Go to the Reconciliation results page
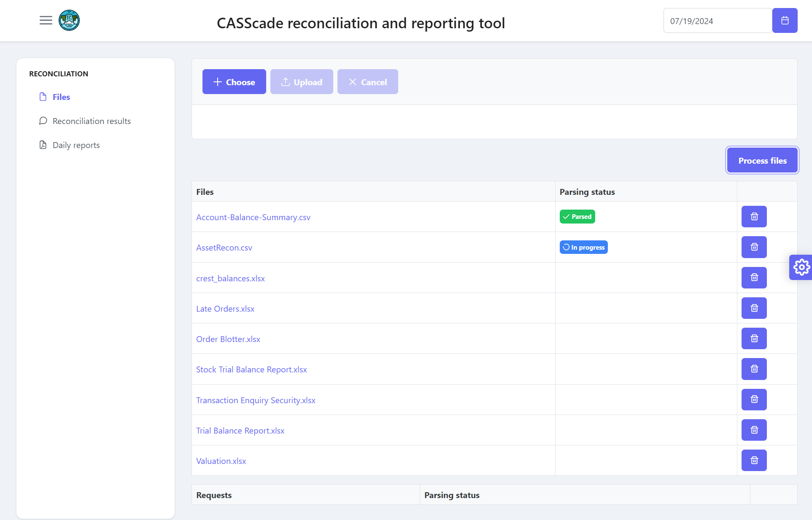 92,121
